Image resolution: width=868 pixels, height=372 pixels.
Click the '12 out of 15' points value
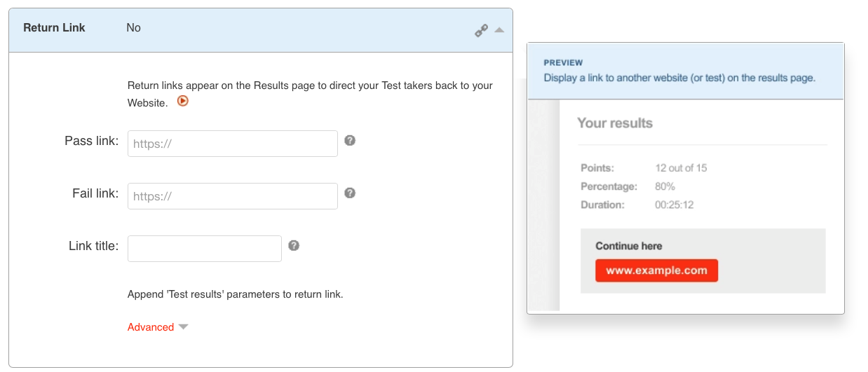click(x=681, y=168)
